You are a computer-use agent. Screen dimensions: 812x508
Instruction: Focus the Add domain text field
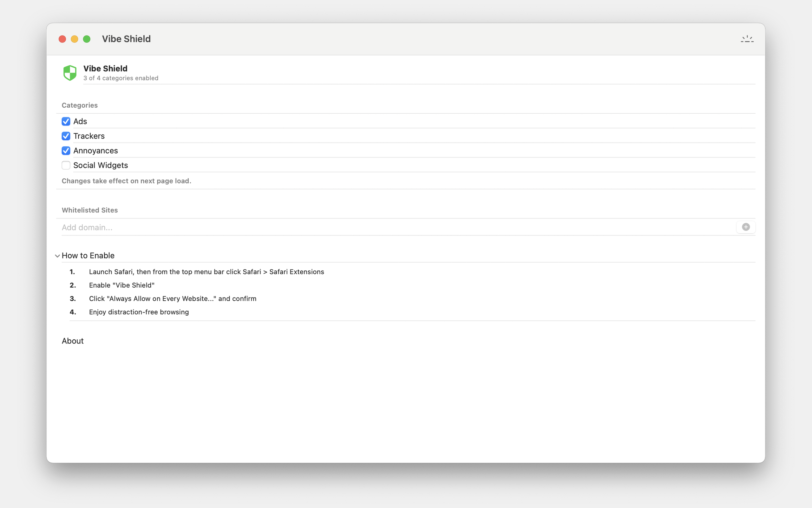tap(398, 227)
